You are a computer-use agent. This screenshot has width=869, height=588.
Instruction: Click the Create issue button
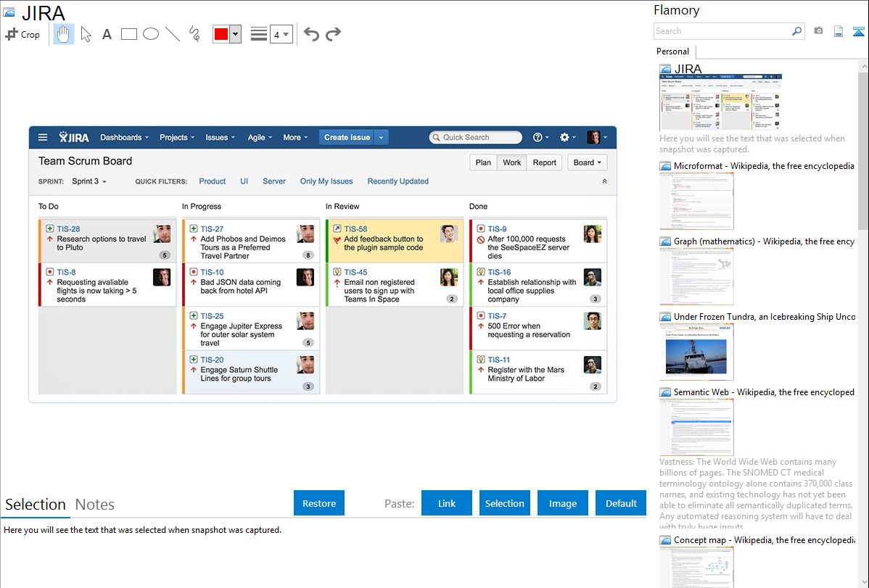click(x=347, y=138)
